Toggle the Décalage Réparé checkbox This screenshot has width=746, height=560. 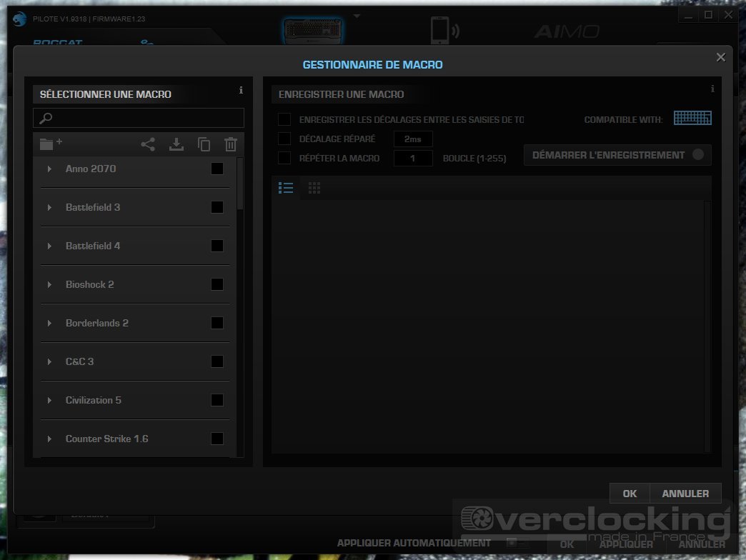tap(284, 139)
